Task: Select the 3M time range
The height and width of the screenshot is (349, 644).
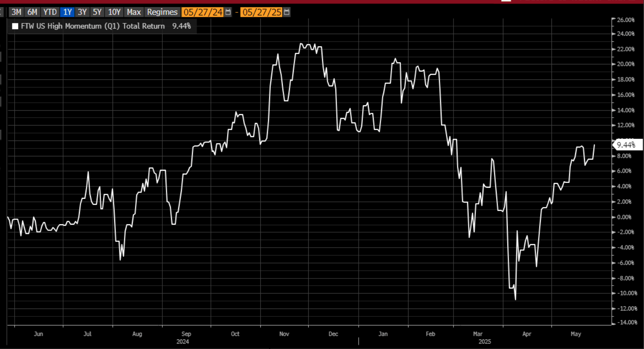Action: 16,12
